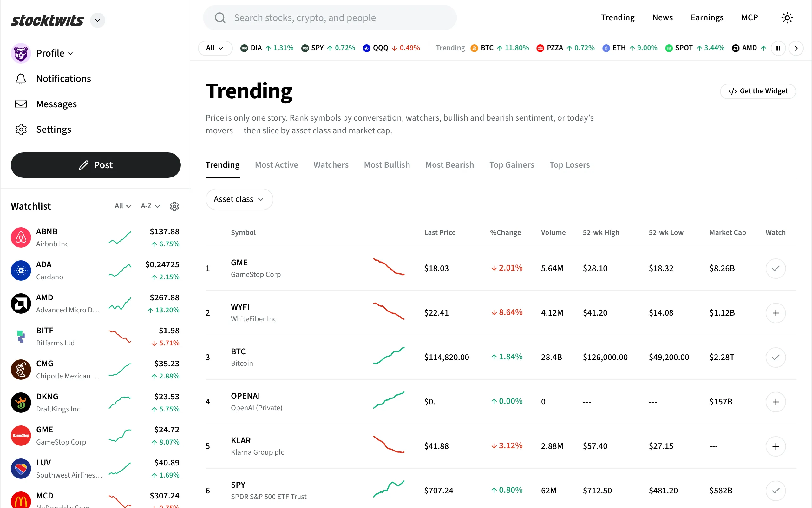The height and width of the screenshot is (508, 812).
Task: Expand the Stocktwits logo dropdown chevron
Action: tap(98, 21)
